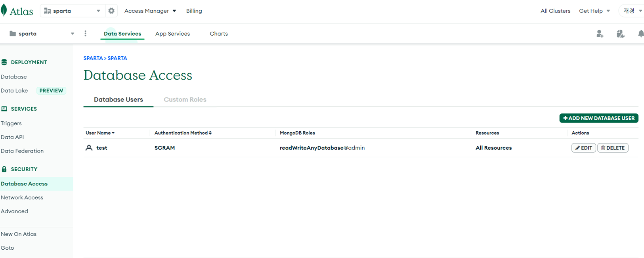Click Goto in the sidebar
The height and width of the screenshot is (258, 644).
(x=7, y=248)
